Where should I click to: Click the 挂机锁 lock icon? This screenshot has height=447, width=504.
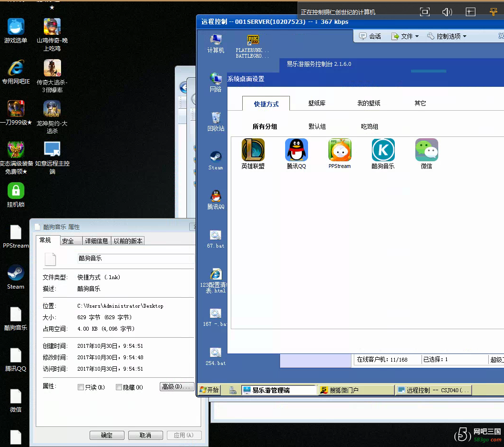pyautogui.click(x=16, y=195)
